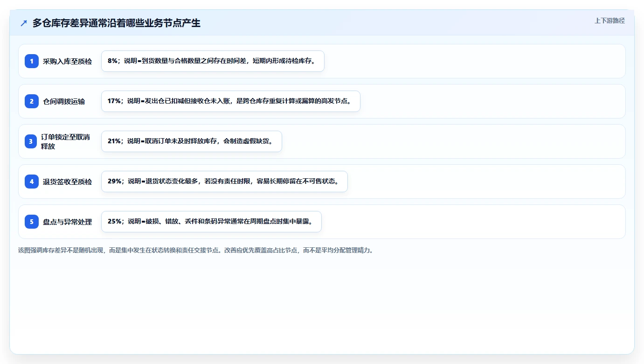Open the 29% description box
Image resolution: width=644 pixels, height=364 pixels.
coord(224,182)
